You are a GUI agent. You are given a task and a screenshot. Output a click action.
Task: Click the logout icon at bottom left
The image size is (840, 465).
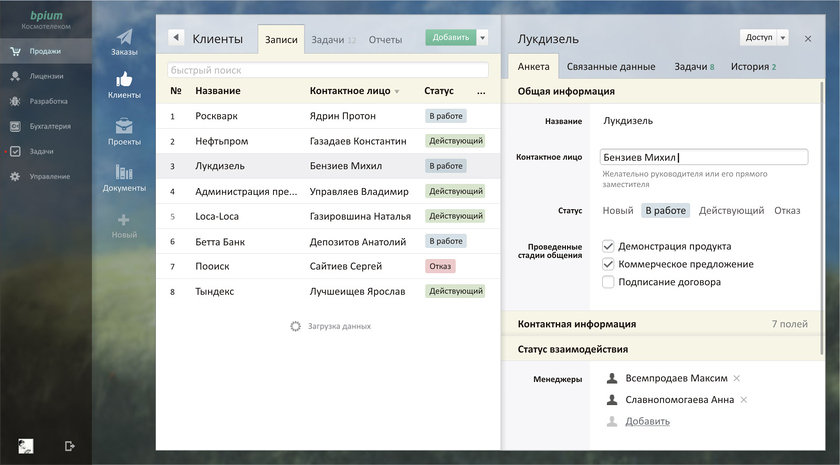70,446
